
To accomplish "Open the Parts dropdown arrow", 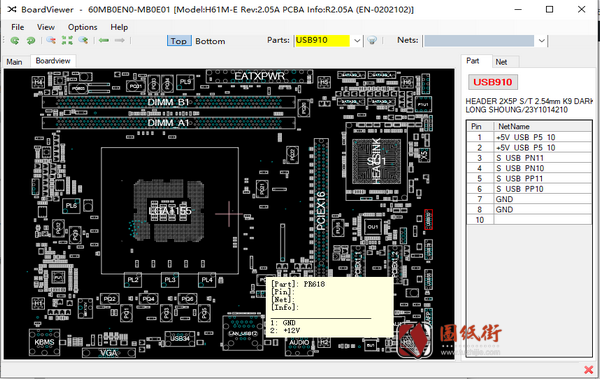I will 357,41.
